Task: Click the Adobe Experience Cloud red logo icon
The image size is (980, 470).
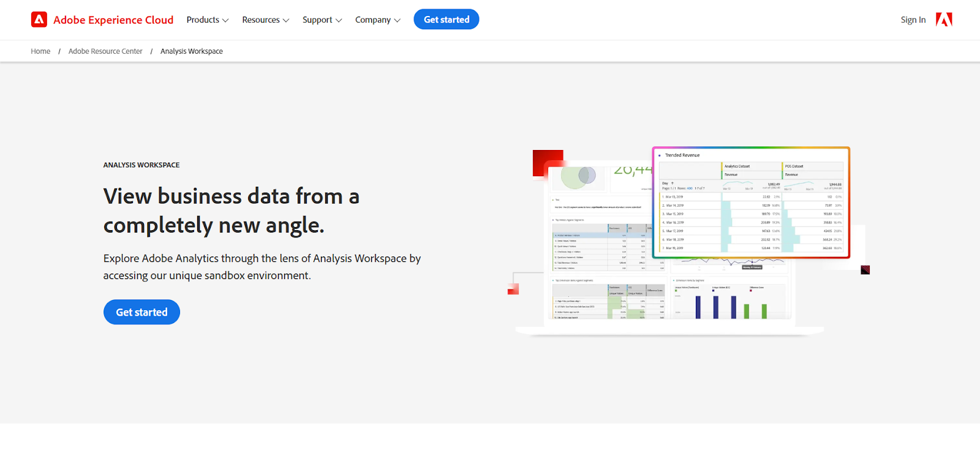Action: 39,20
